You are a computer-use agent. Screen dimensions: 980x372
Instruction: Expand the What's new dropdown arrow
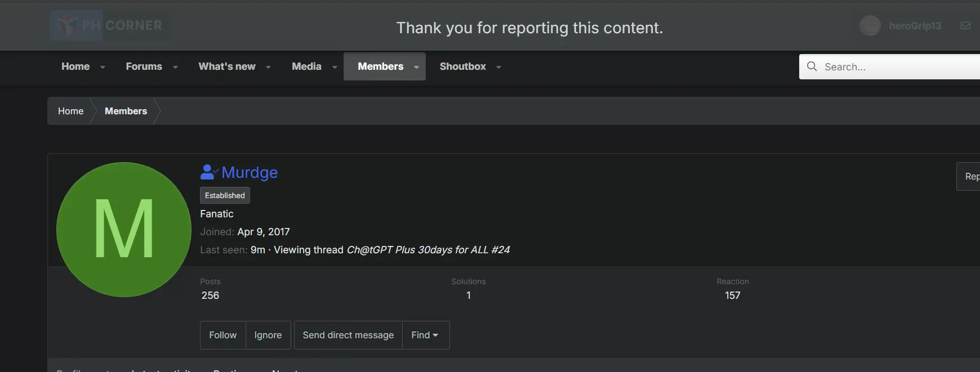[x=268, y=67]
